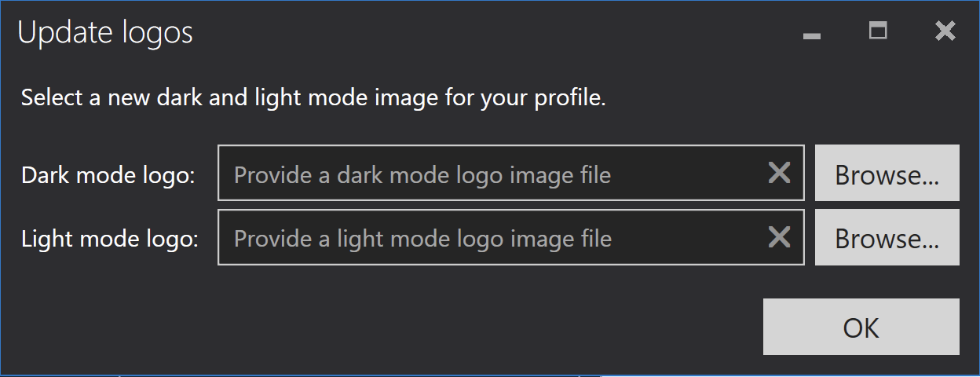The image size is (980, 377).
Task: Maximize the Update logos window
Action: click(878, 31)
